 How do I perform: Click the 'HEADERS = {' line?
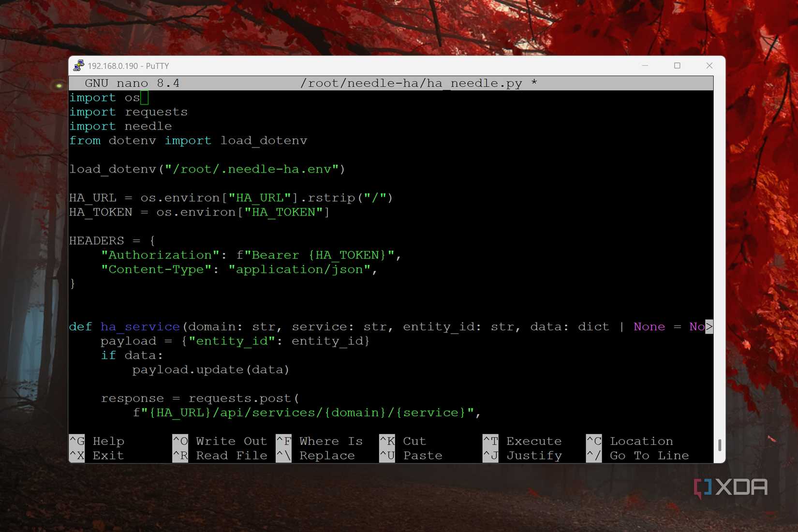coord(112,241)
